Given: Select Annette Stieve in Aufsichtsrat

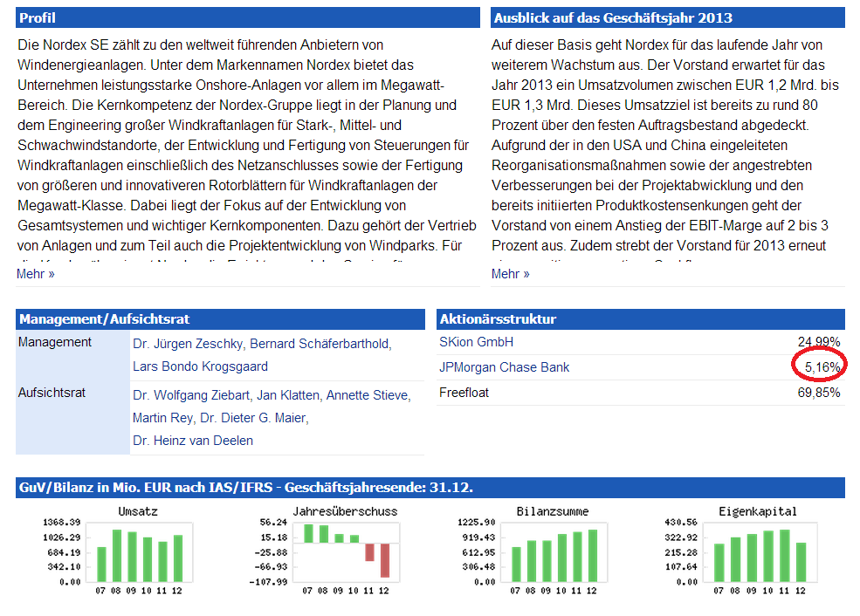Looking at the screenshot, I should [x=365, y=395].
